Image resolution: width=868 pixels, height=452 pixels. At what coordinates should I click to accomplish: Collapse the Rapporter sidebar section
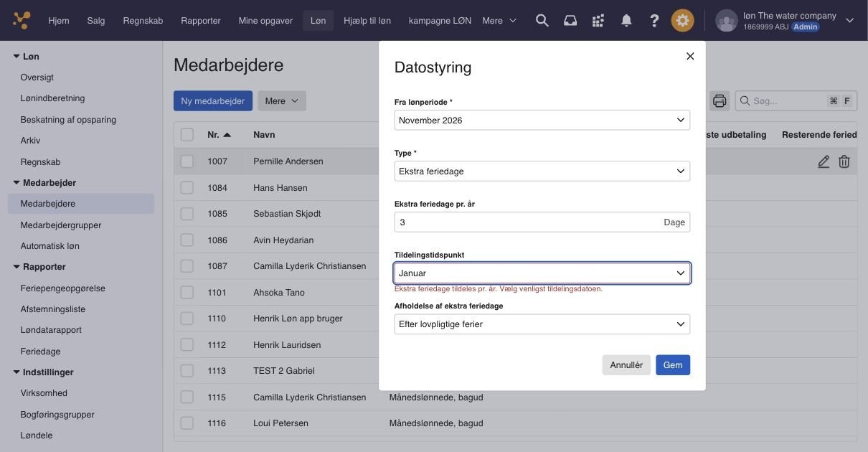tap(16, 267)
